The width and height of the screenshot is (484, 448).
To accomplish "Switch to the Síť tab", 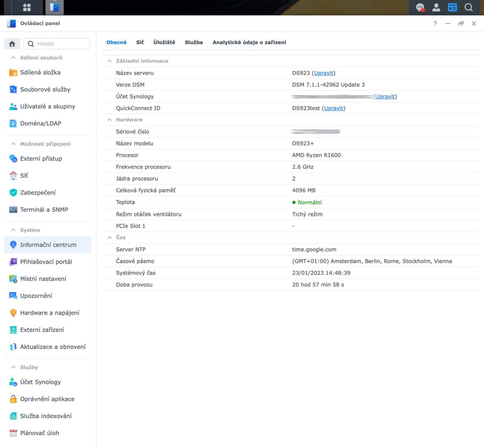I will (140, 42).
